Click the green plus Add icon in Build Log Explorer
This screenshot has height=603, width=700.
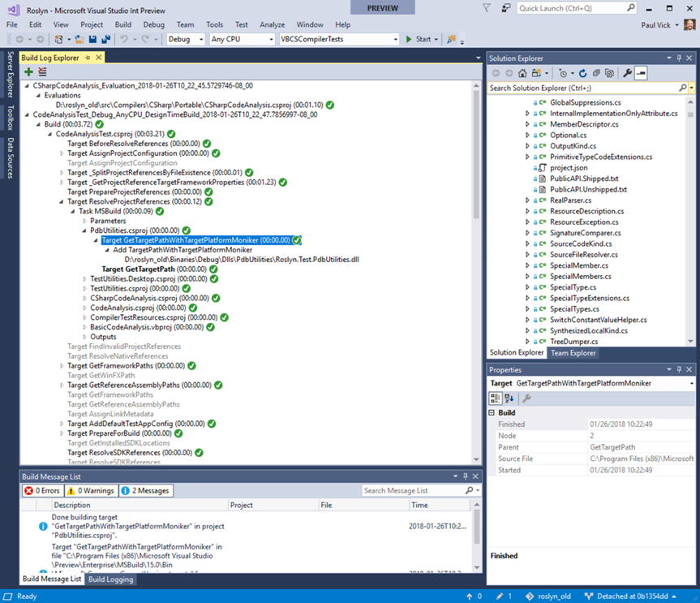pos(28,71)
